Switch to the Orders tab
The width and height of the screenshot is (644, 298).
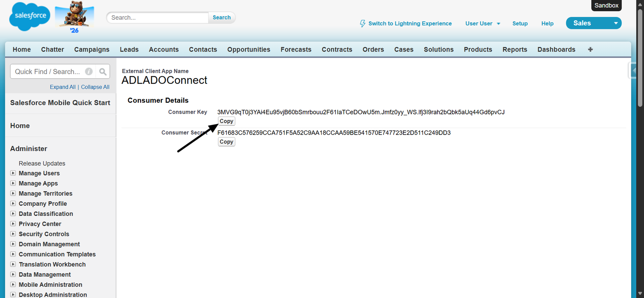373,50
